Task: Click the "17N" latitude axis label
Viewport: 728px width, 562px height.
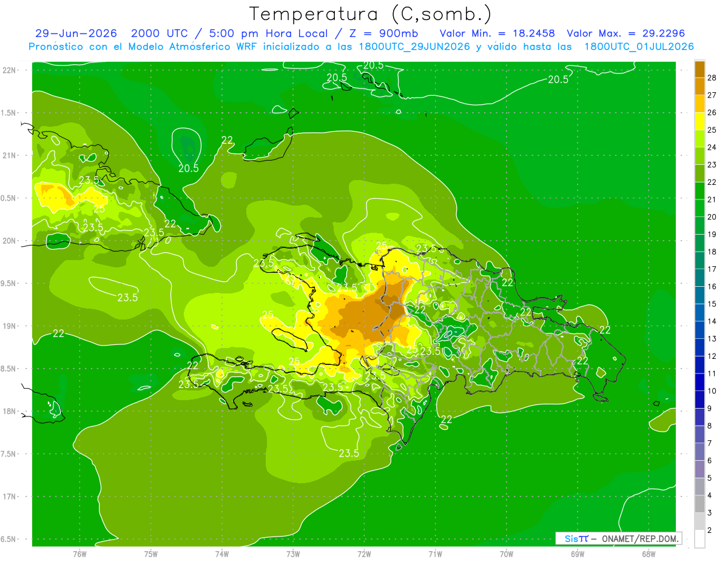Action: click(9, 497)
